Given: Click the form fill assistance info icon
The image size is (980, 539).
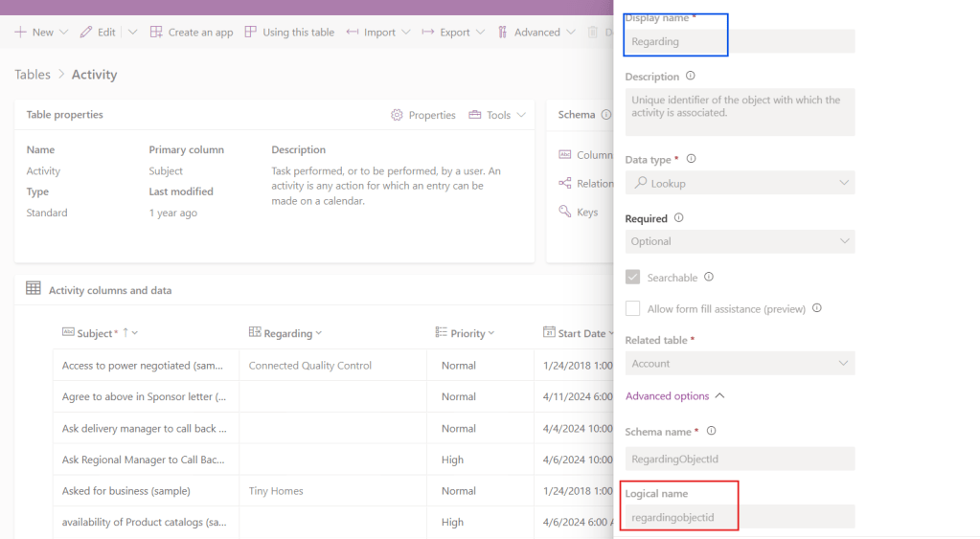Looking at the screenshot, I should tap(817, 308).
